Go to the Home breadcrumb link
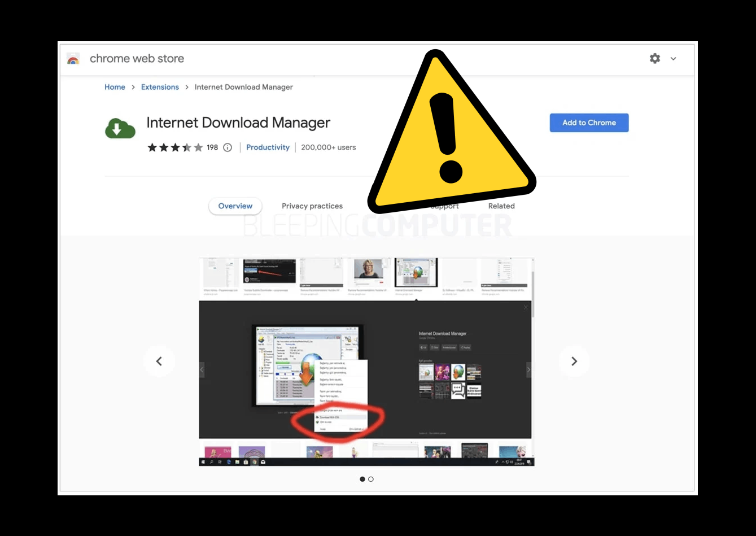 click(x=115, y=87)
